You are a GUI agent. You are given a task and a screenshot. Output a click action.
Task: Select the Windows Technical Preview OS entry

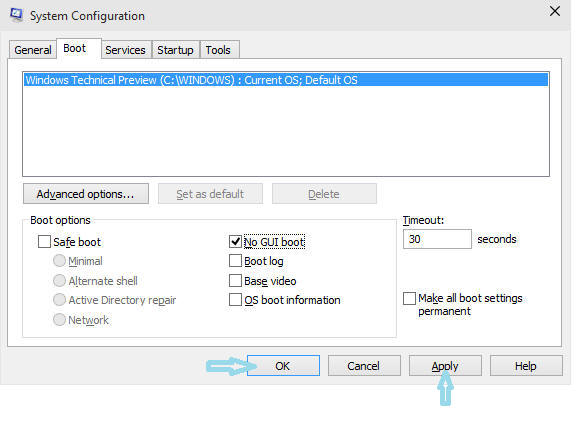point(286,80)
